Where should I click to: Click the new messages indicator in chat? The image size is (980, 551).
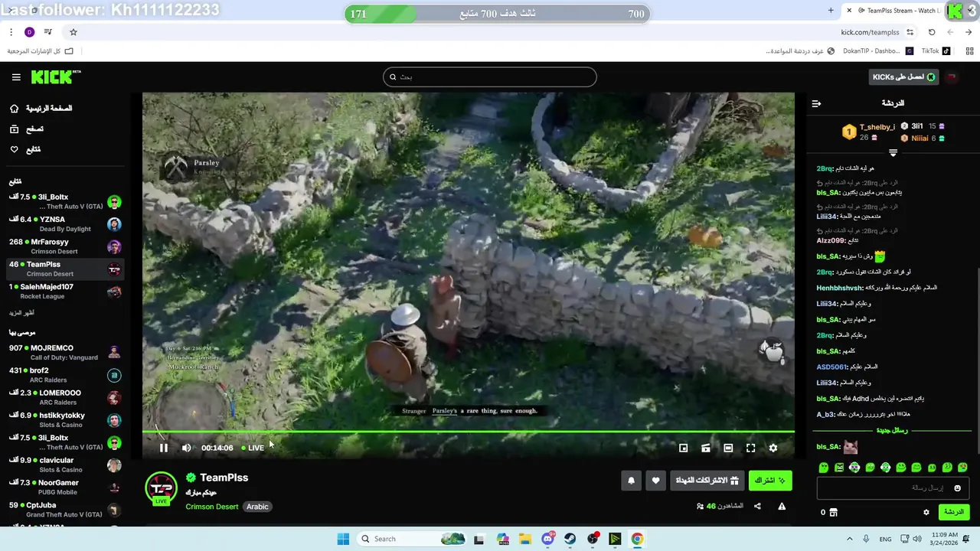click(x=893, y=430)
